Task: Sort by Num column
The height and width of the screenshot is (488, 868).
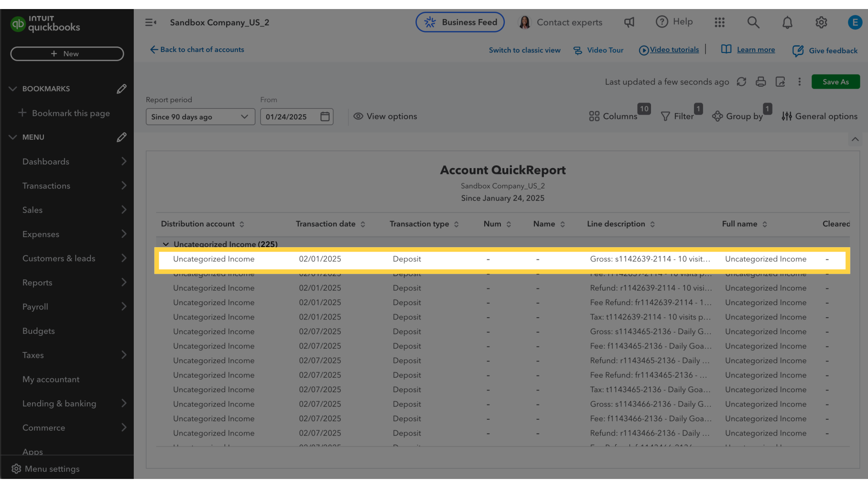Action: pyautogui.click(x=509, y=224)
